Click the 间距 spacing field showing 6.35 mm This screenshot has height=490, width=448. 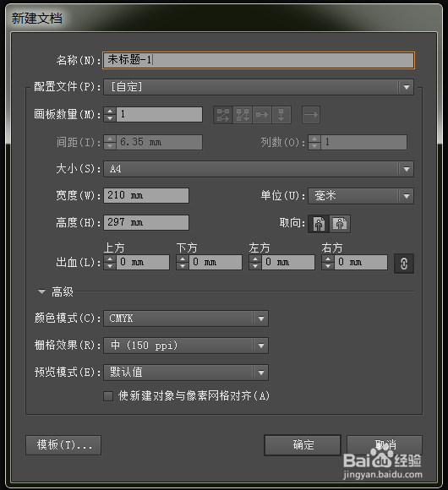tap(160, 142)
